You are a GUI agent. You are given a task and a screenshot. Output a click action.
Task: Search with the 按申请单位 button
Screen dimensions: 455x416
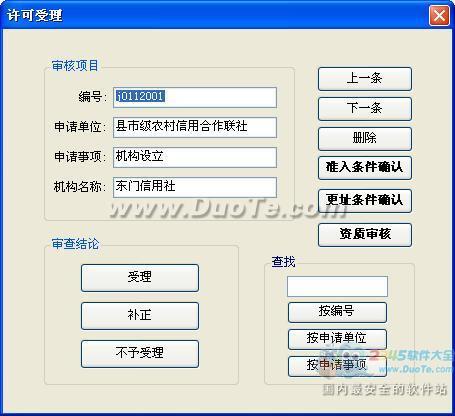(x=337, y=339)
